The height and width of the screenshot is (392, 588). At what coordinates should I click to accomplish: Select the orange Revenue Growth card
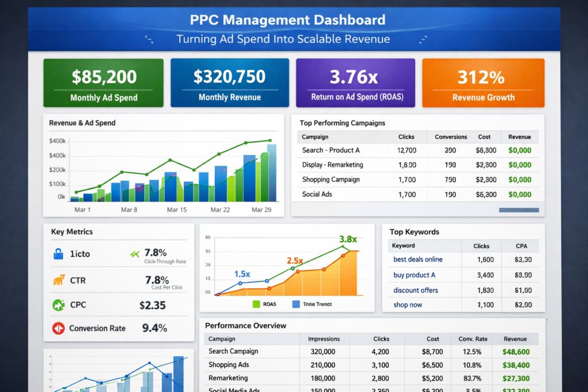pos(483,83)
